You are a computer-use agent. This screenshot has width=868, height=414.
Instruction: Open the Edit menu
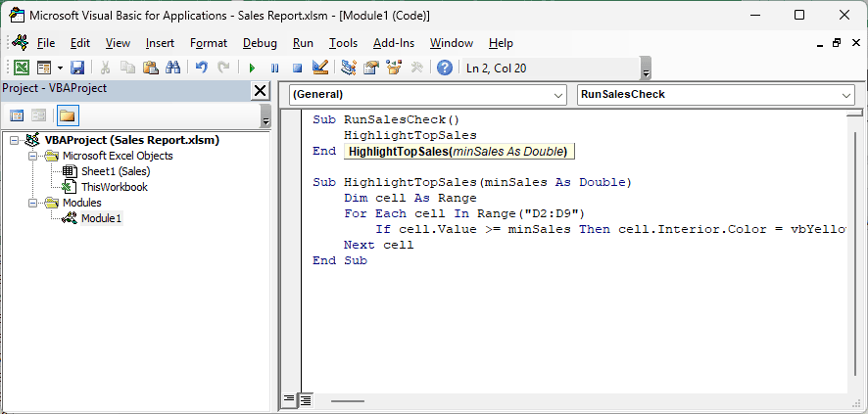point(80,43)
